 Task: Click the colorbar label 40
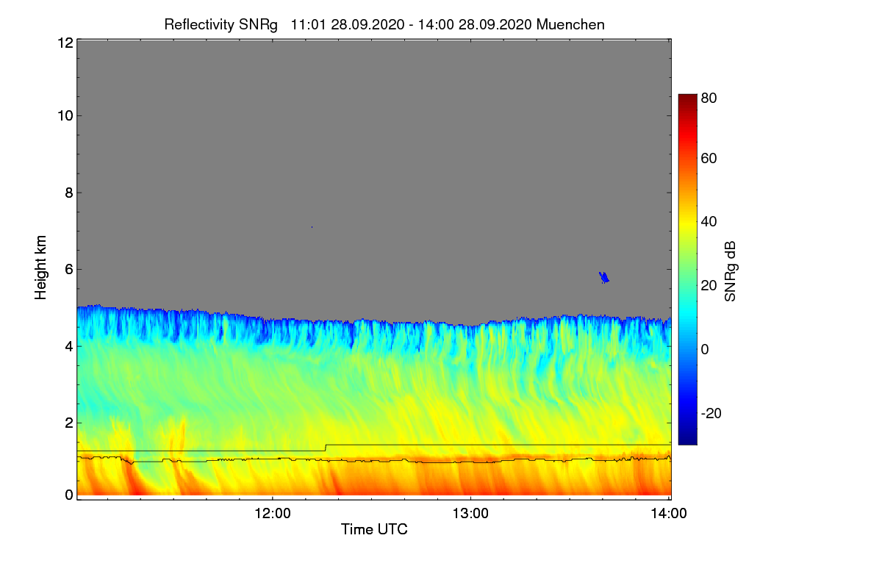click(709, 221)
